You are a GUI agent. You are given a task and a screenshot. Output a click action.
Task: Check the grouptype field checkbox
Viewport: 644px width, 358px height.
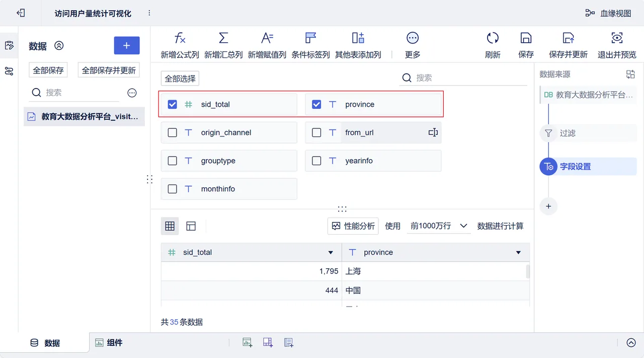point(173,161)
